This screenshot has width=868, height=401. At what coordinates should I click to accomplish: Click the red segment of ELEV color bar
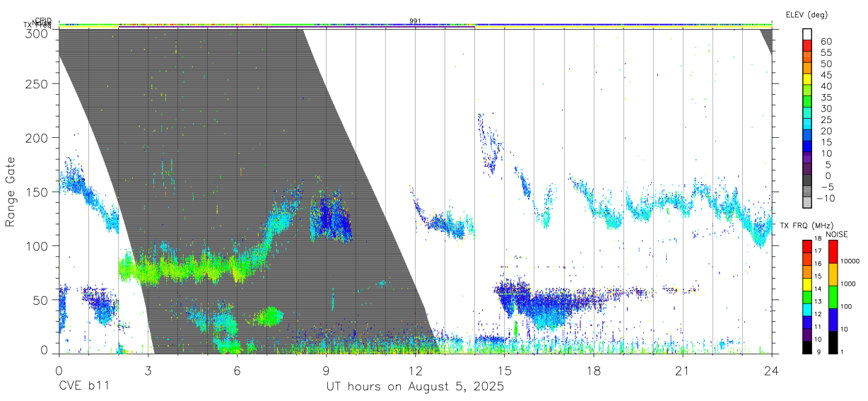(807, 45)
